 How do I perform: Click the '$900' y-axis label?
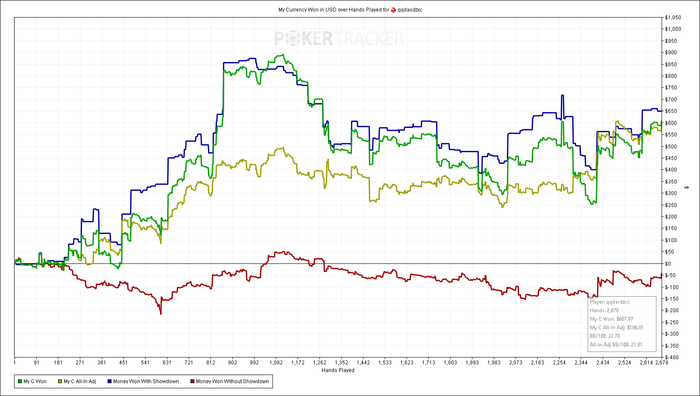tap(671, 53)
